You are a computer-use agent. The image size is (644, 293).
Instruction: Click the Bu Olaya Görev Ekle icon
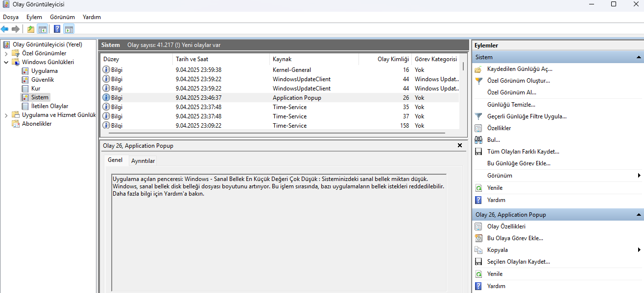pyautogui.click(x=479, y=238)
